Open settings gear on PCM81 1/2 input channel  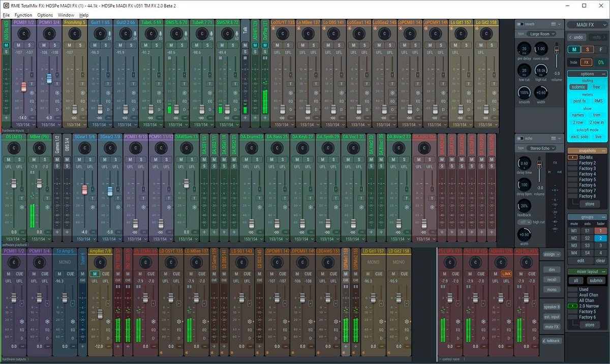[x=32, y=93]
